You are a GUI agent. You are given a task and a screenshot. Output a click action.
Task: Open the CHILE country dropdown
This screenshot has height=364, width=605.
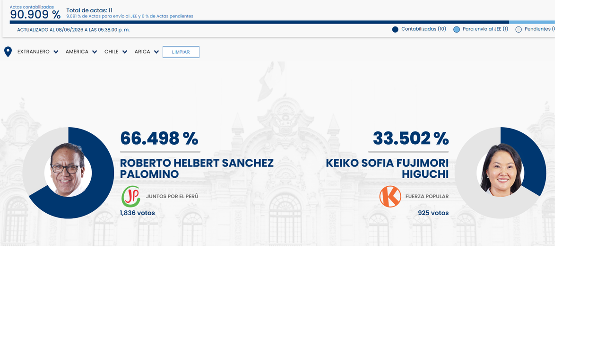tap(116, 52)
